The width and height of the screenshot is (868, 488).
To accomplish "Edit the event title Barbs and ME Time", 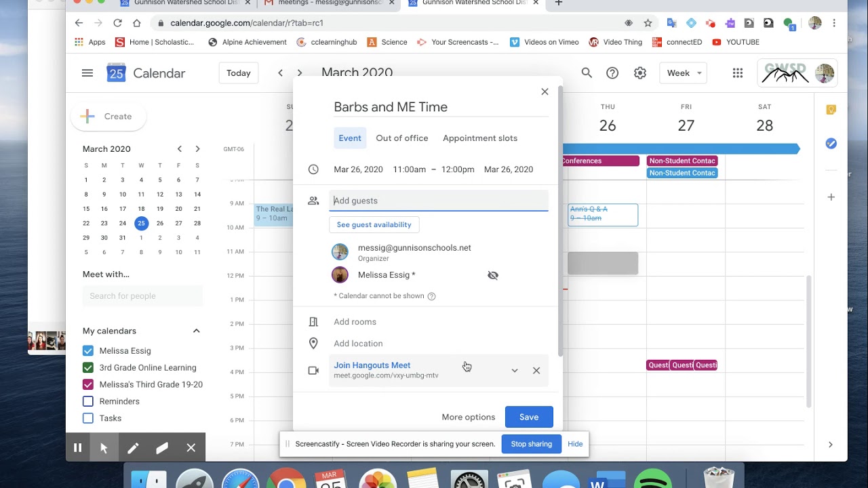I will (x=439, y=107).
